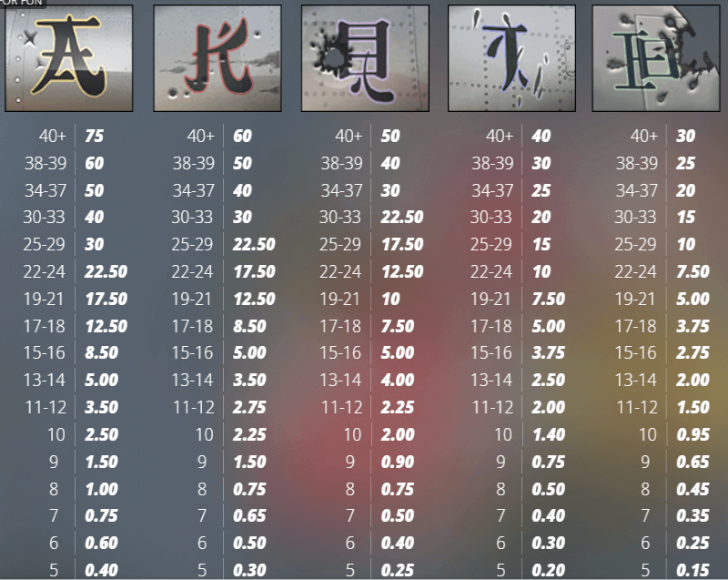Click third column payout 10 for 19-21
This screenshot has height=580, width=728.
[x=391, y=299]
